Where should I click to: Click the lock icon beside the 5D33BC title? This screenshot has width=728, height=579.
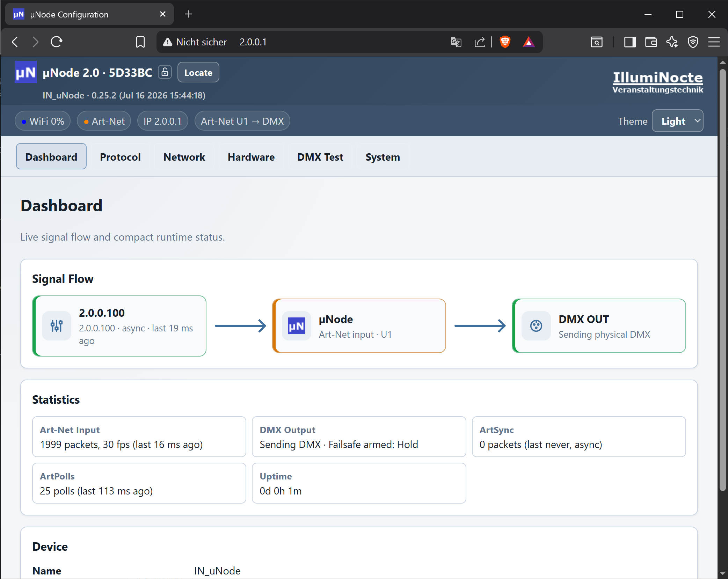tap(165, 72)
